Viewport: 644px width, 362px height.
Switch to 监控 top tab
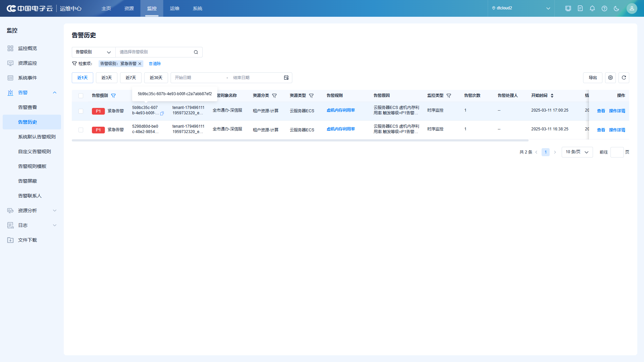pyautogui.click(x=152, y=8)
